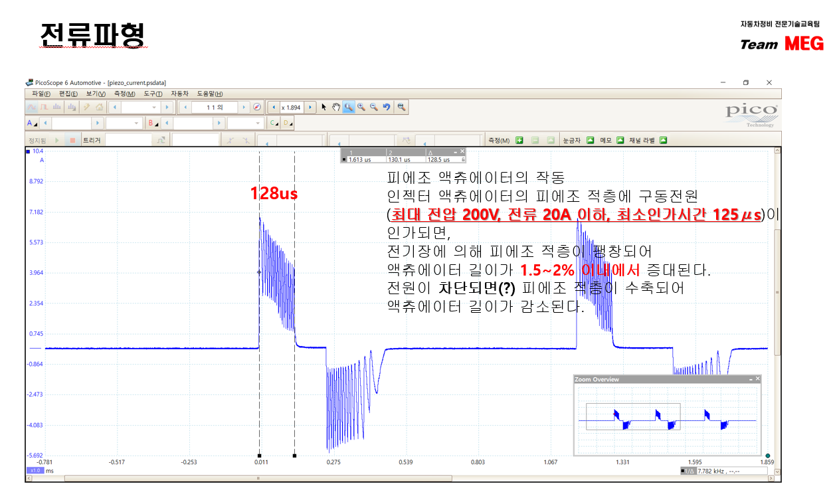The height and width of the screenshot is (504, 835).
Task: Click the x1.0 axis scale button
Action: (35, 470)
